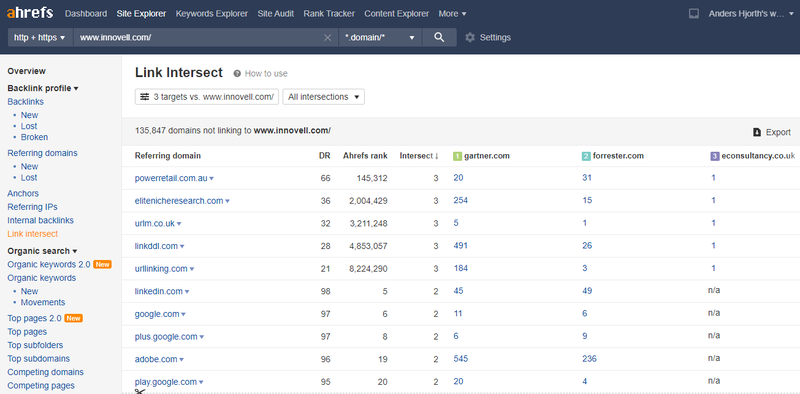Image resolution: width=800 pixels, height=394 pixels.
Task: Expand the linkedin.com domain arrow
Action: pos(187,292)
